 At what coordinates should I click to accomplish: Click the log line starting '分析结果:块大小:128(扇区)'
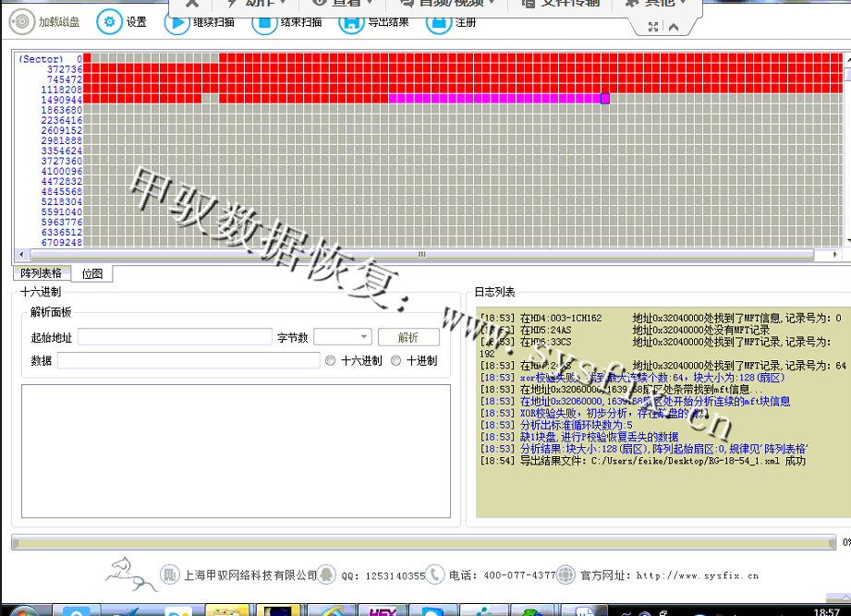tap(644, 449)
